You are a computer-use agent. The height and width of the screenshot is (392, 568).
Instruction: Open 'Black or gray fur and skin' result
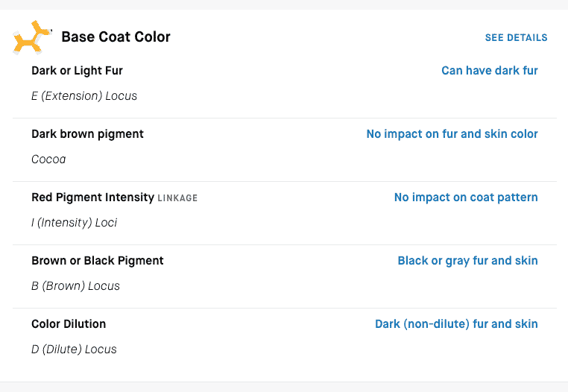click(467, 261)
